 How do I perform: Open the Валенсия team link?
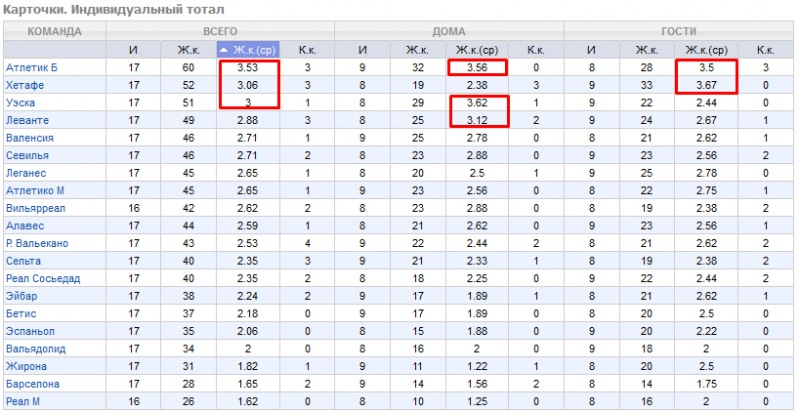click(x=30, y=138)
